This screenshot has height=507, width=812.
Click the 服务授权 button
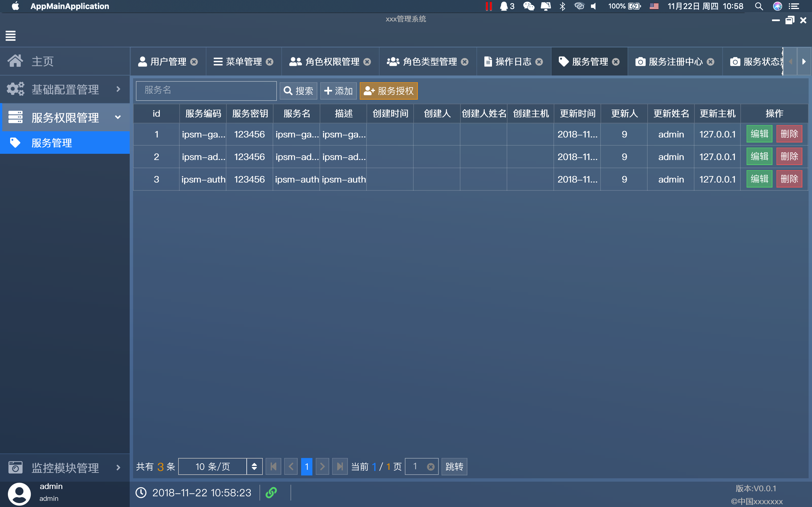[x=389, y=90]
